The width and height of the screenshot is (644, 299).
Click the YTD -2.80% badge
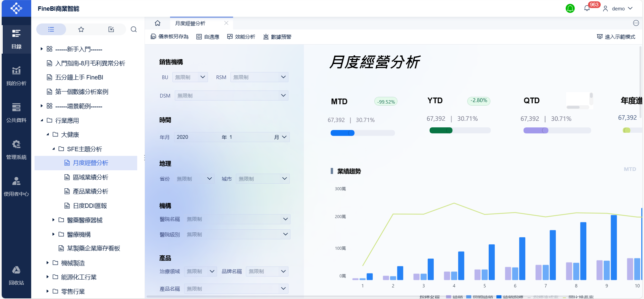point(479,101)
